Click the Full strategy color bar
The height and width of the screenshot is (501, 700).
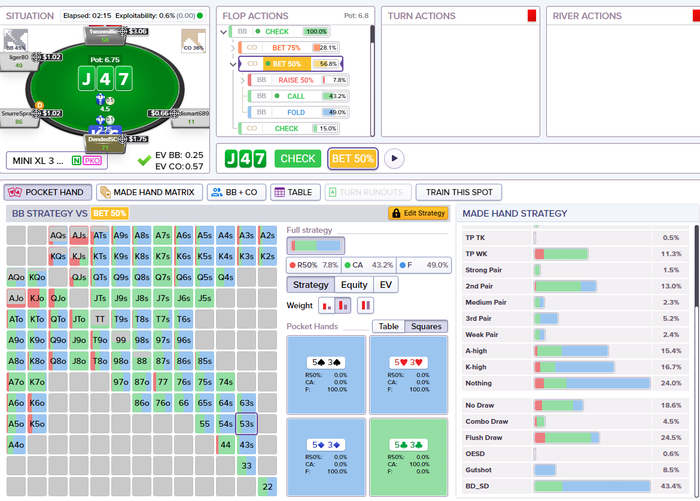tap(316, 246)
